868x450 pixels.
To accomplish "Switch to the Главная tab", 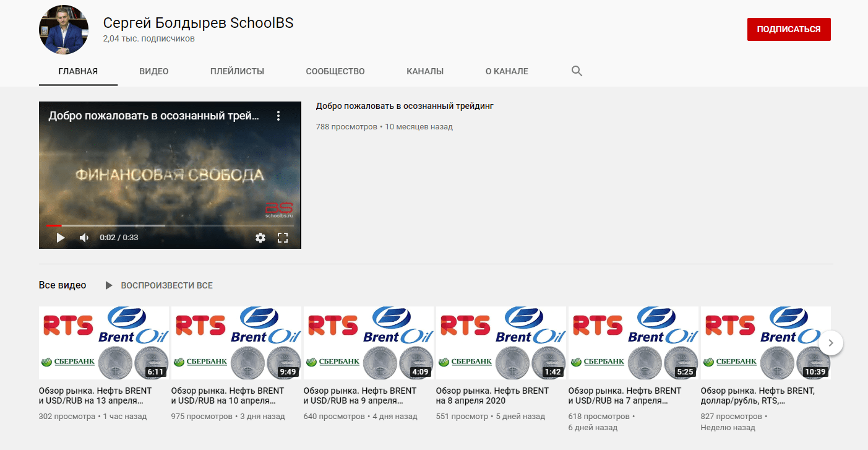I will [78, 71].
